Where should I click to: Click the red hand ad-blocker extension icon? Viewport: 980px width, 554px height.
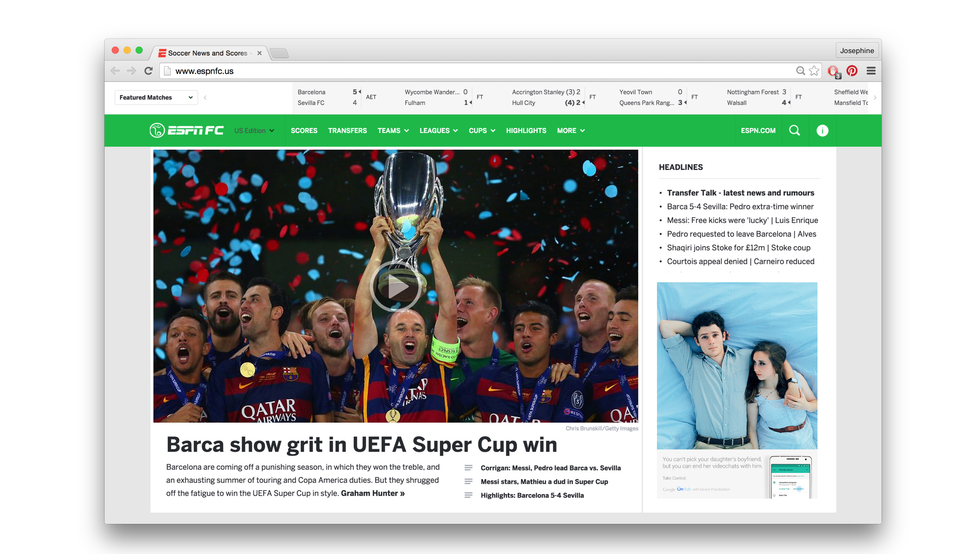pyautogui.click(x=833, y=71)
